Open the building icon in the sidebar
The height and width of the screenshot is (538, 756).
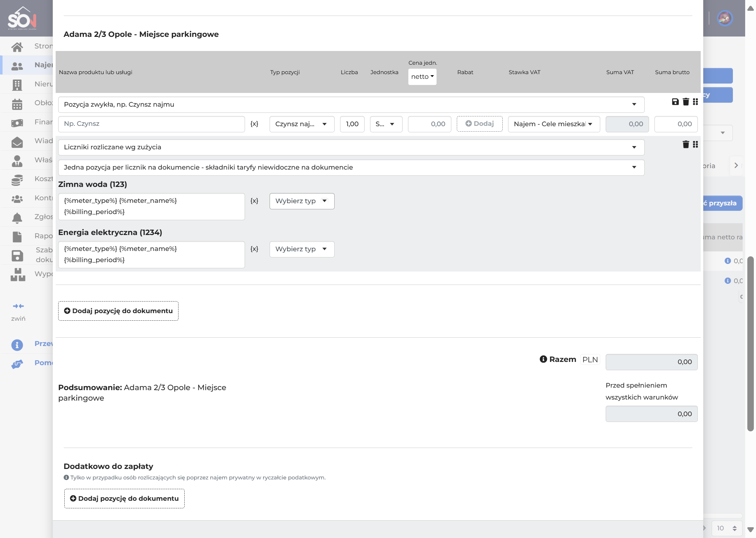click(17, 85)
